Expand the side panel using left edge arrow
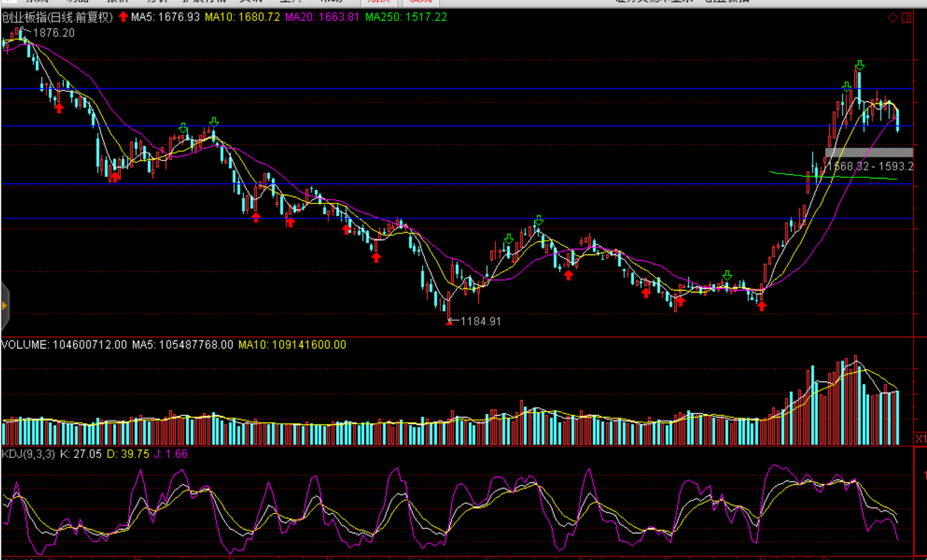 [x=4, y=306]
